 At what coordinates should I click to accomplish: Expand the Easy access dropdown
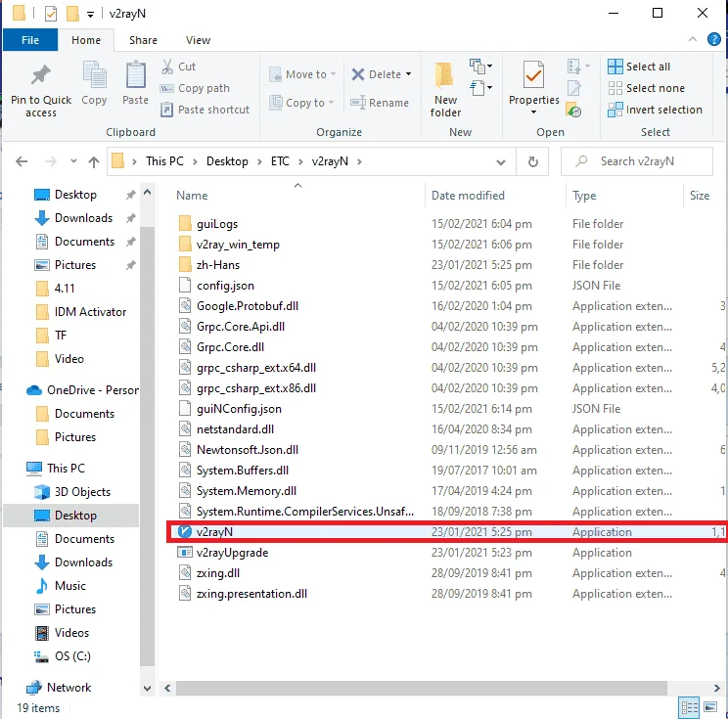481,87
